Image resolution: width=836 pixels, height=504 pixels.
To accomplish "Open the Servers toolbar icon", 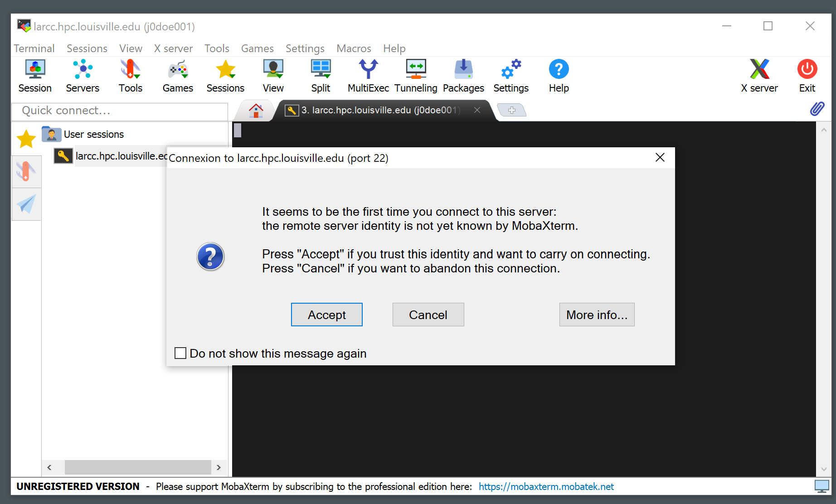I will tap(83, 76).
